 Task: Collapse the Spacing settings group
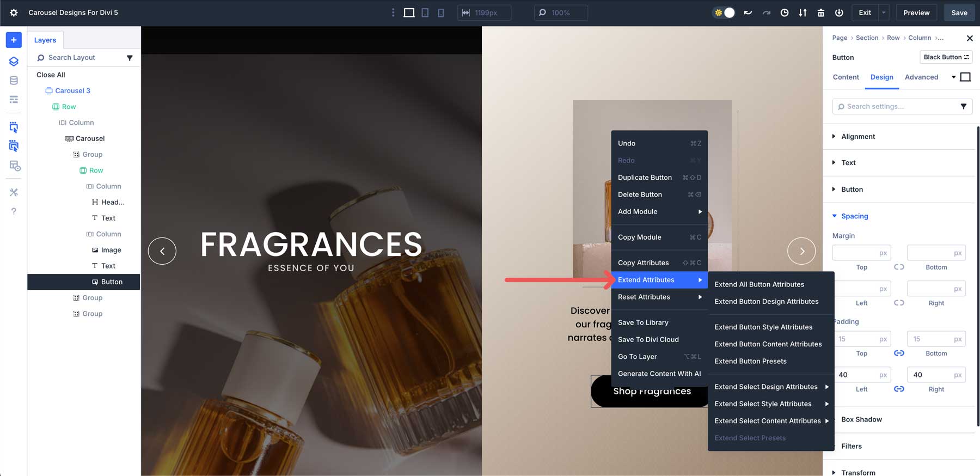click(854, 216)
